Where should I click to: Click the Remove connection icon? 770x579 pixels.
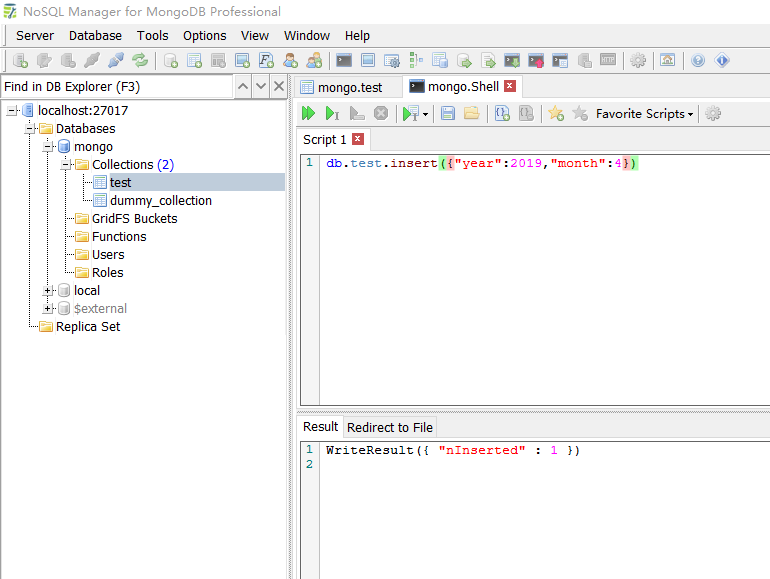point(68,60)
